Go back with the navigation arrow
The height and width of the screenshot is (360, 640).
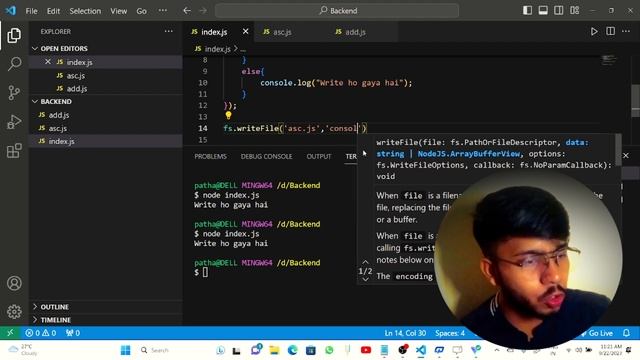[x=187, y=11]
